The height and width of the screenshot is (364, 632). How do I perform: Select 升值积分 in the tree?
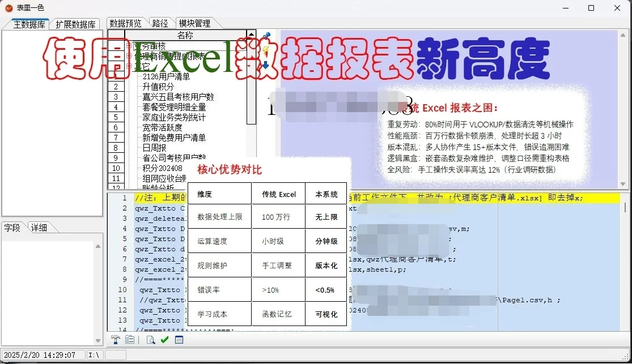click(x=158, y=87)
